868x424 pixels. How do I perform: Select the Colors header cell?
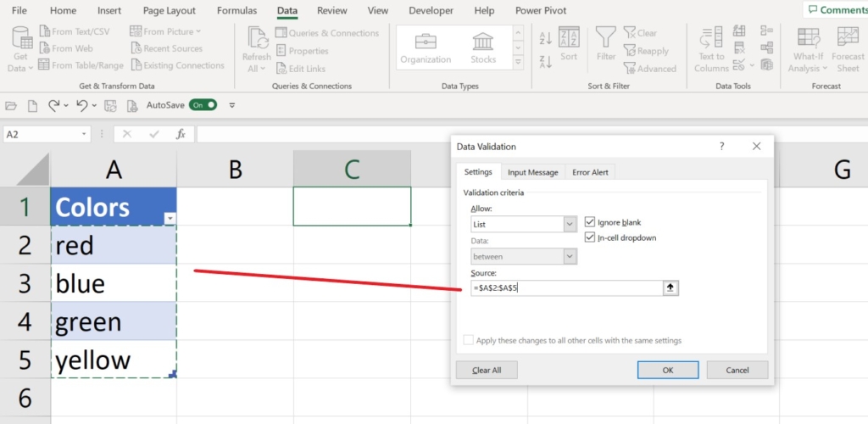114,206
